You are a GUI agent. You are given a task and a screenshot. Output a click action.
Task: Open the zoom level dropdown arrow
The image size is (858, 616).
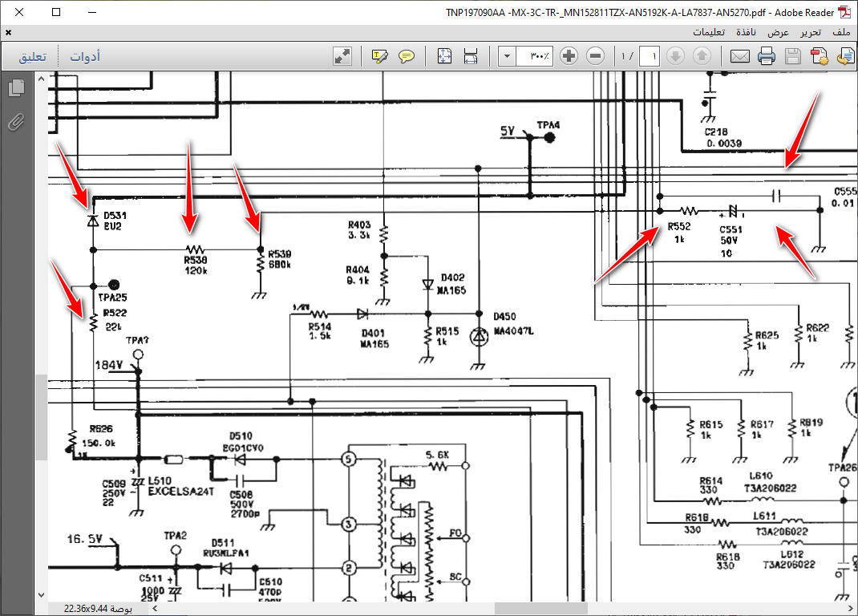507,56
